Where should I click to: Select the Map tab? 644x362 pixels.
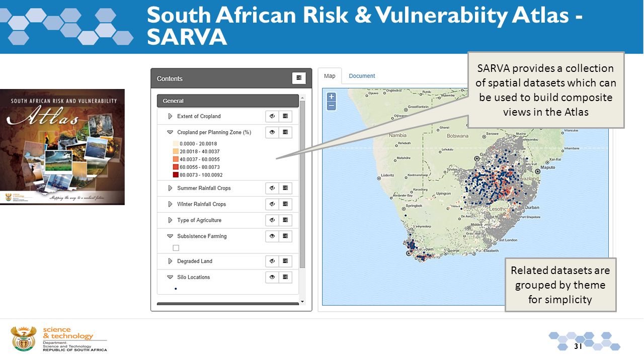click(330, 76)
